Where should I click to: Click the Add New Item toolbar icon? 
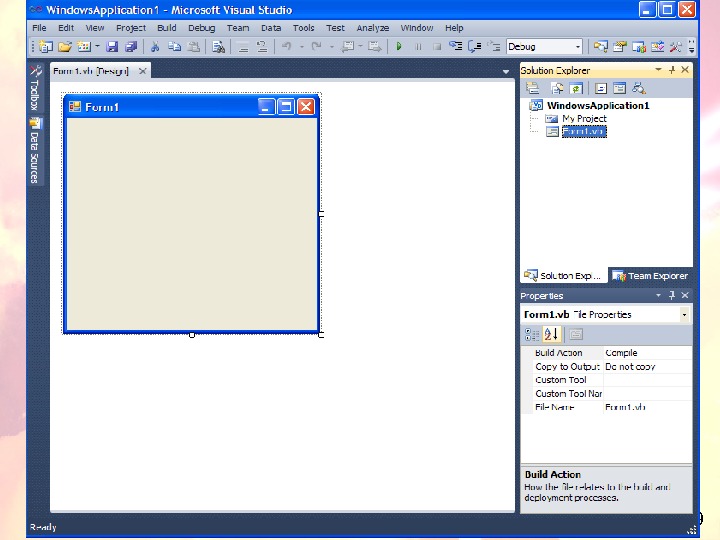pyautogui.click(x=84, y=46)
